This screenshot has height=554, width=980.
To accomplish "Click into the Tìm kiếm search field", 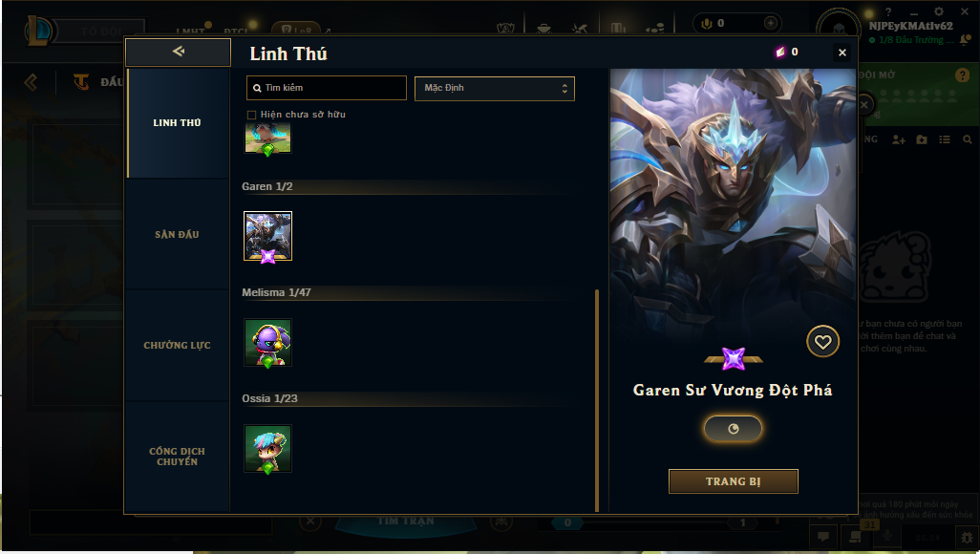I will pos(327,88).
